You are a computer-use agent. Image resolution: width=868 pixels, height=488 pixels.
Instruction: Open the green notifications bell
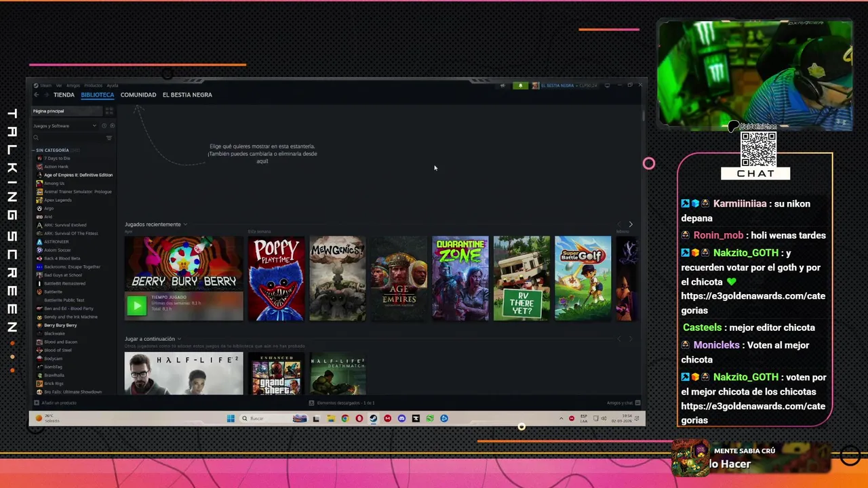(x=521, y=86)
